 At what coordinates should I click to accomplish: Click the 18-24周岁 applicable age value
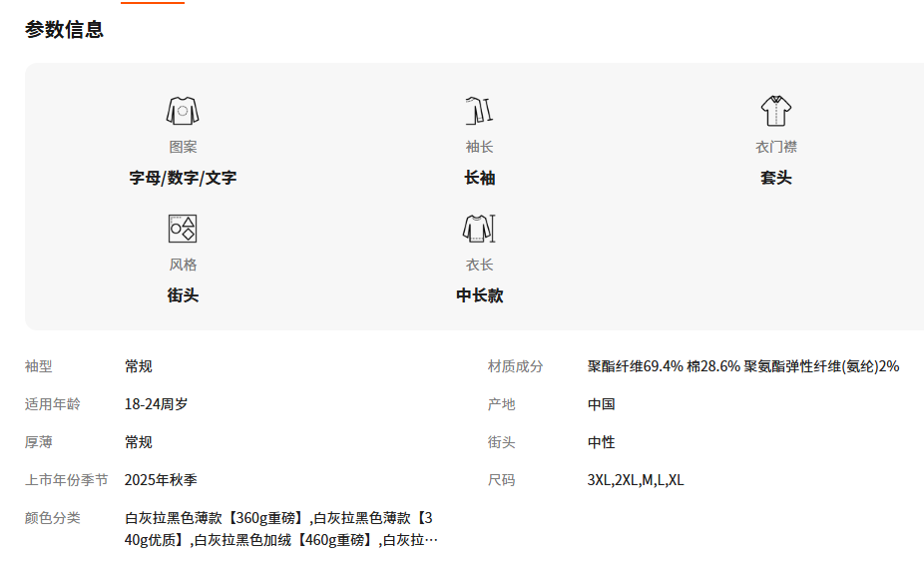(156, 404)
